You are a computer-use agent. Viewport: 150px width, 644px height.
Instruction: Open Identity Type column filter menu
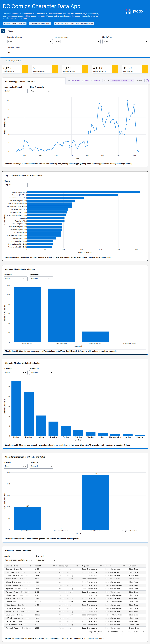pos(77,566)
